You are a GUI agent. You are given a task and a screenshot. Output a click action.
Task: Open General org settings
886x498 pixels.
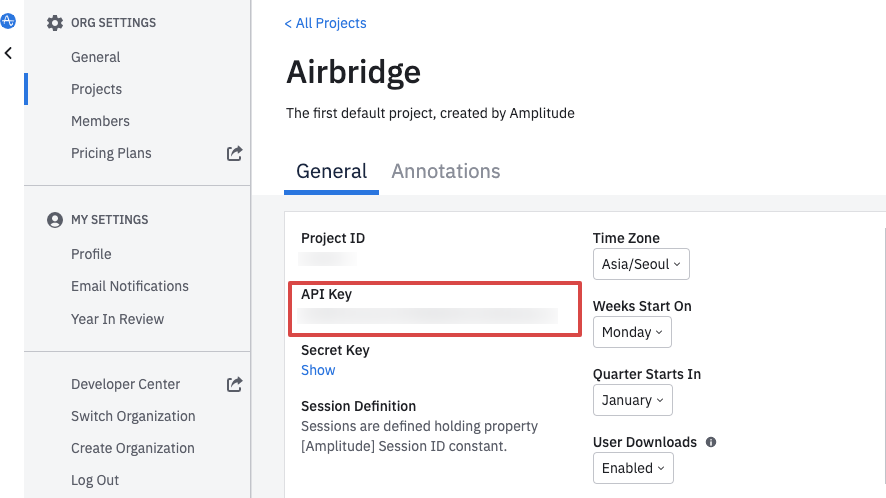tap(95, 57)
